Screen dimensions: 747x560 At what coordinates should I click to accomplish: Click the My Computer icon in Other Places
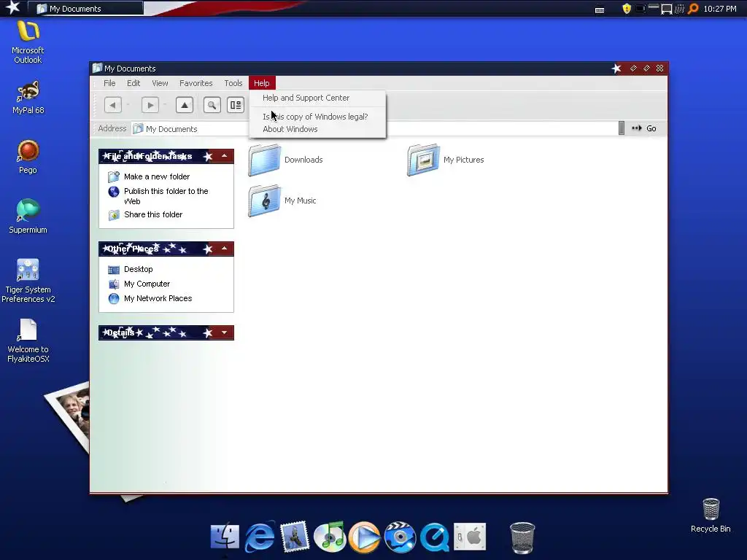pos(114,284)
